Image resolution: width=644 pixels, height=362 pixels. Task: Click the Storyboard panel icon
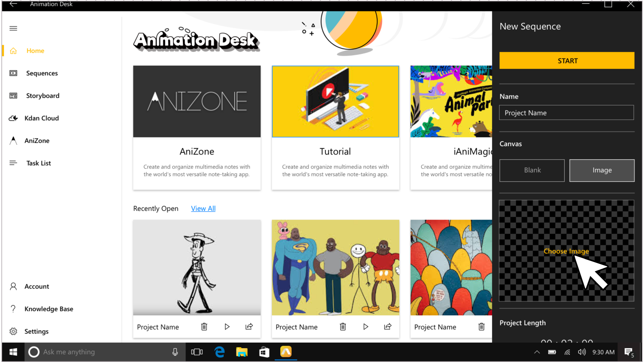tap(13, 96)
